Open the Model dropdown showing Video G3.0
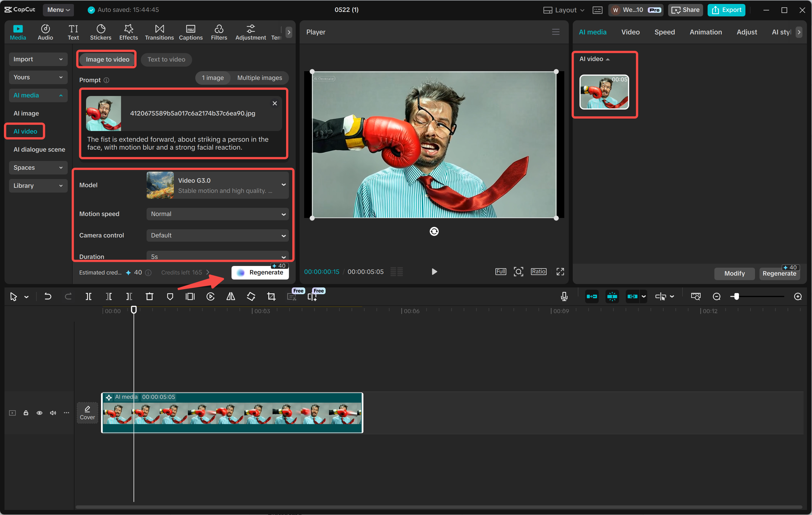 tap(217, 185)
